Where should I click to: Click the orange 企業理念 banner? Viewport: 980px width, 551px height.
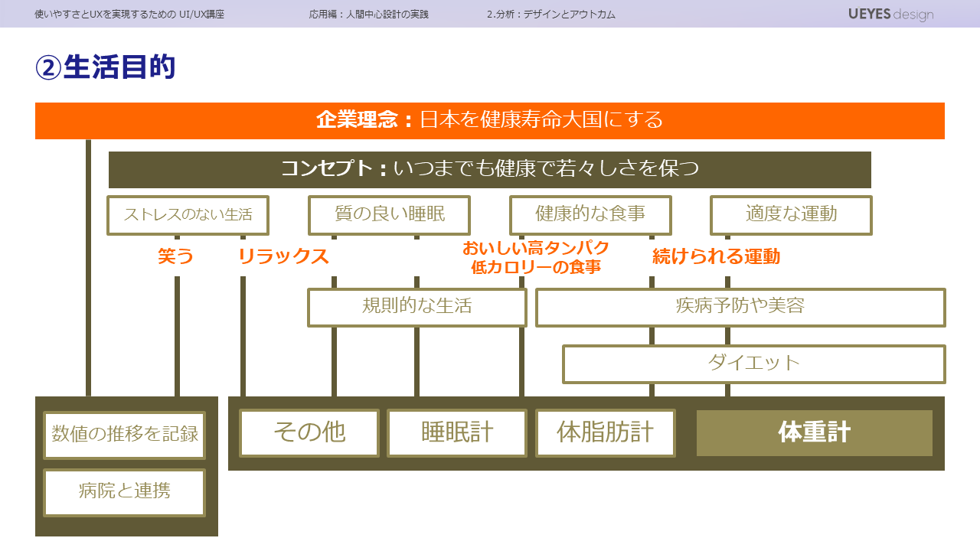point(490,121)
